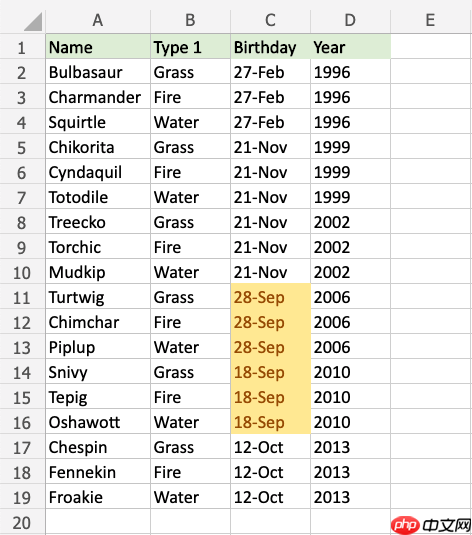Click 21-Nov cell in Chikorita row
Image resolution: width=472 pixels, height=535 pixels.
point(271,147)
